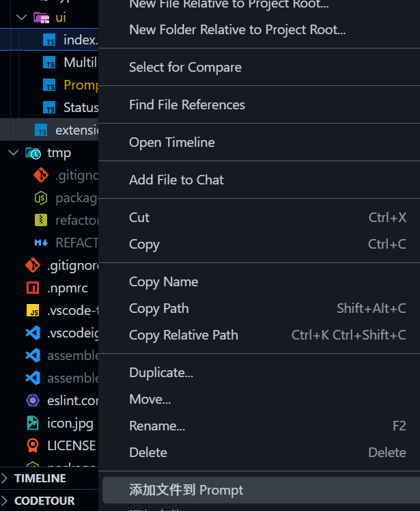Screen dimensions: 420x511
Task: Expand the CODETOUR section
Action: point(6,501)
